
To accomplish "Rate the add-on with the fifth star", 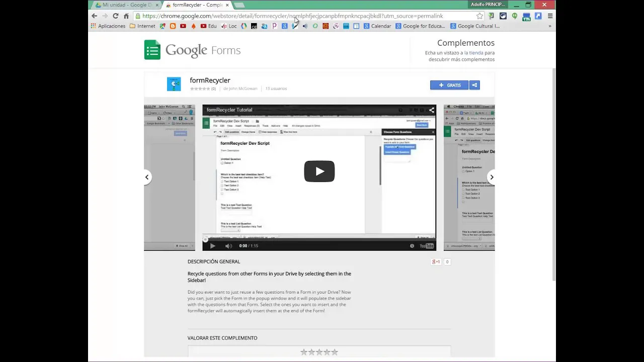I will click(335, 352).
